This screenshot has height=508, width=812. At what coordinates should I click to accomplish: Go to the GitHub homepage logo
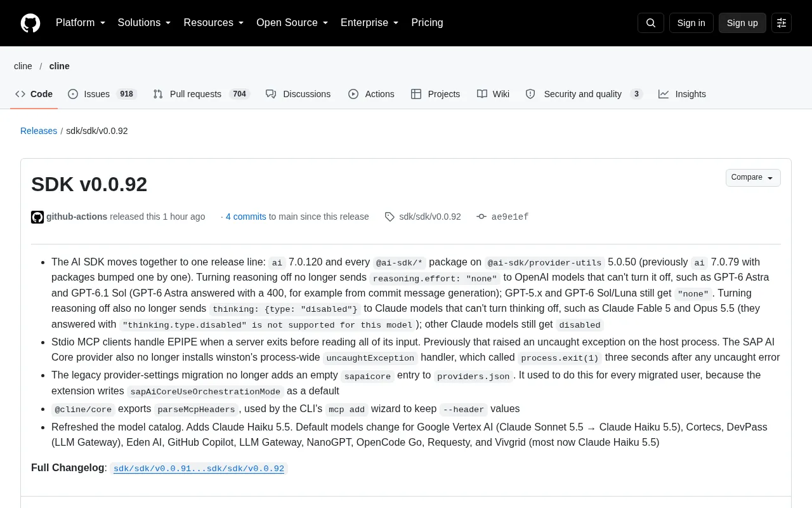pyautogui.click(x=30, y=23)
